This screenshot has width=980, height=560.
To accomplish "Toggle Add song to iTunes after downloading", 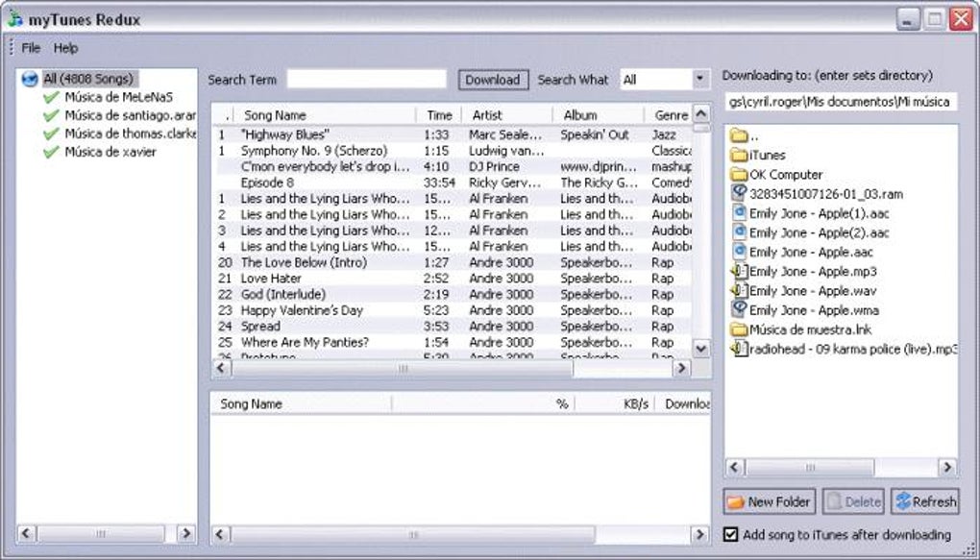I will point(730,534).
